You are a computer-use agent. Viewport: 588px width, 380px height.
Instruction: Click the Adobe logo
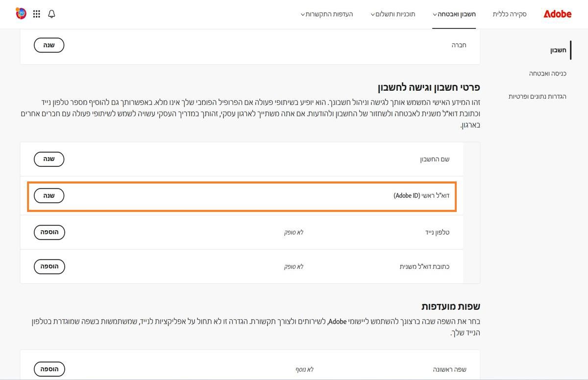(x=557, y=14)
